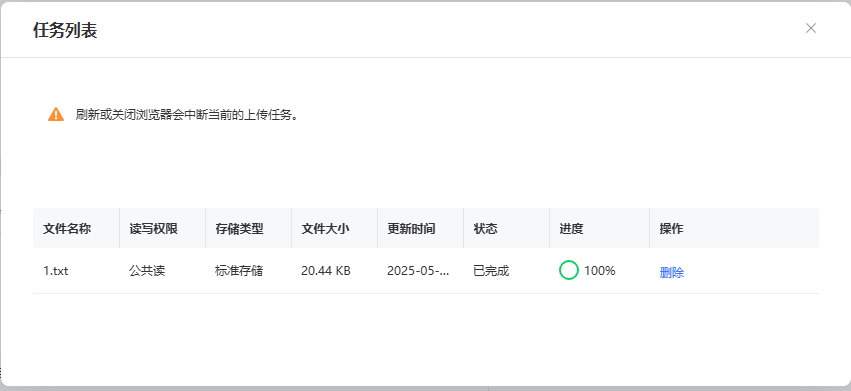Image resolution: width=851 pixels, height=391 pixels.
Task: Click the 1.txt file name cell
Action: pyautogui.click(x=55, y=270)
